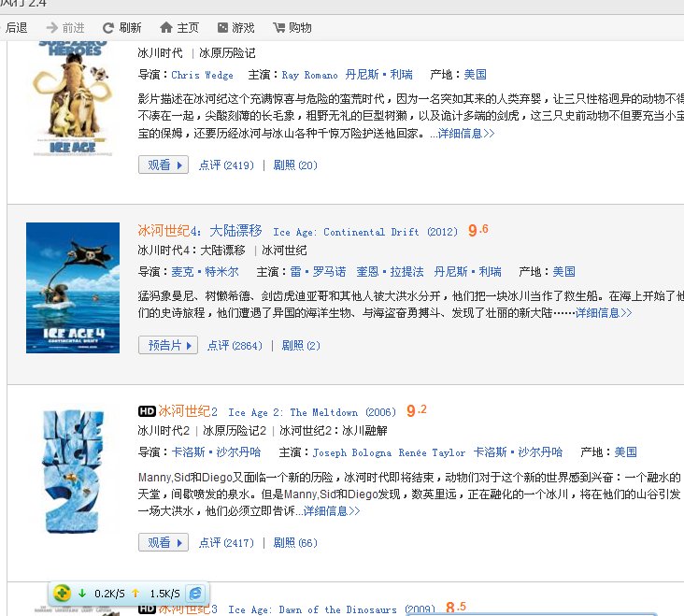The width and height of the screenshot is (684, 616).
Task: Open actor link 奎恩·拉提法
Action: [390, 272]
